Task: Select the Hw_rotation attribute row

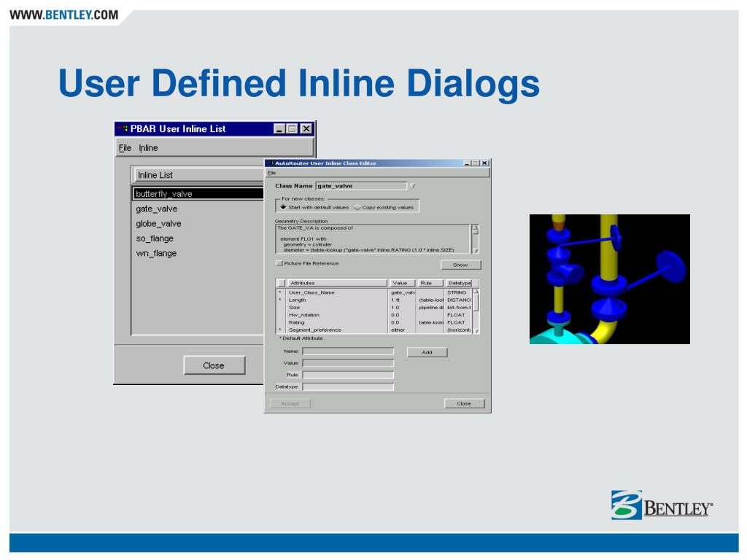Action: (374, 315)
